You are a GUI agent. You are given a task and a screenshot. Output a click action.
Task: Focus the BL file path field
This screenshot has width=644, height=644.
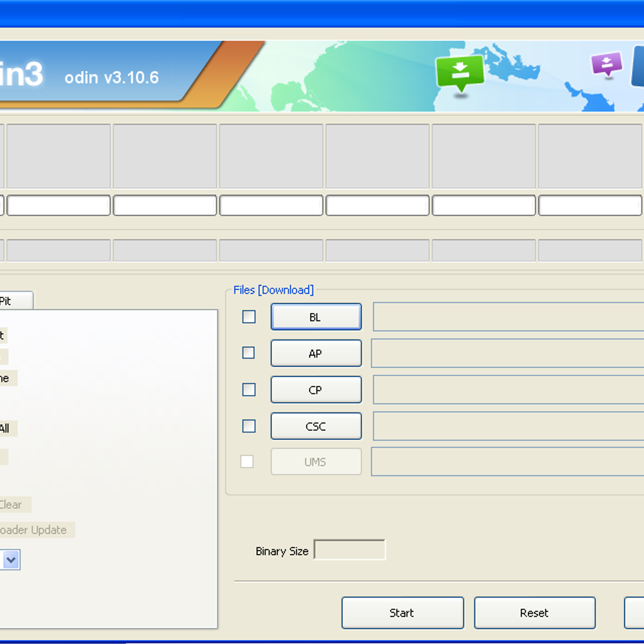click(x=508, y=317)
